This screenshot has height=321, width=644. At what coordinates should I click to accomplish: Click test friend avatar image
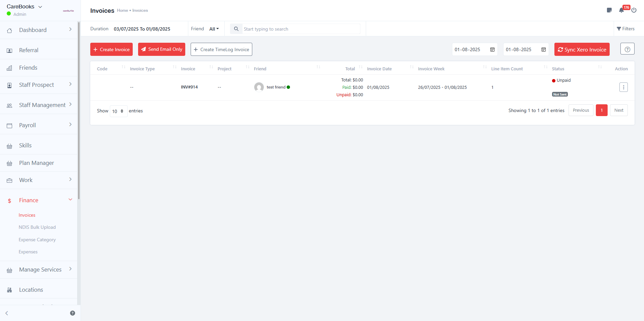click(x=259, y=87)
